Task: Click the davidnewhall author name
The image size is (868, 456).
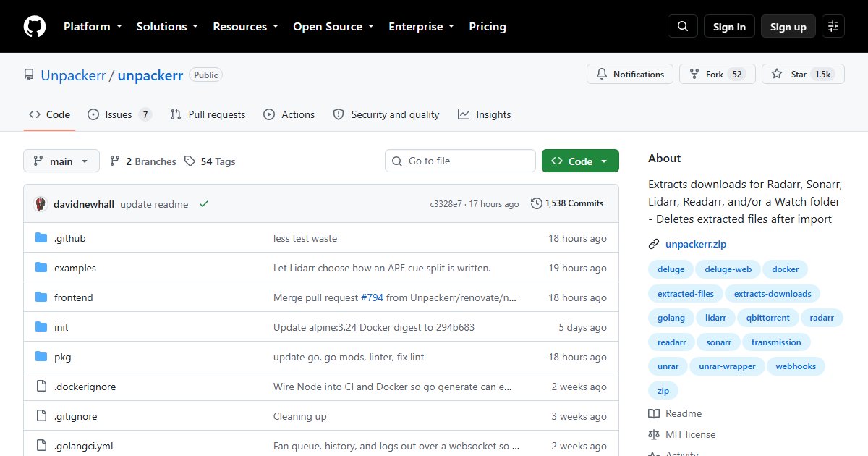Action: coord(85,204)
